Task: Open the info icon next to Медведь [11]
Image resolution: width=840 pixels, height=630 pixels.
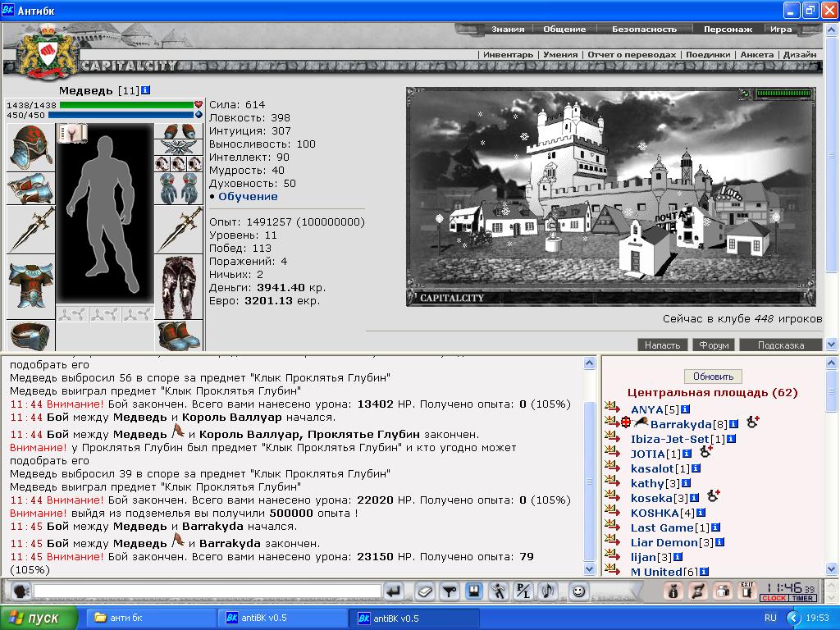Action: tap(146, 90)
